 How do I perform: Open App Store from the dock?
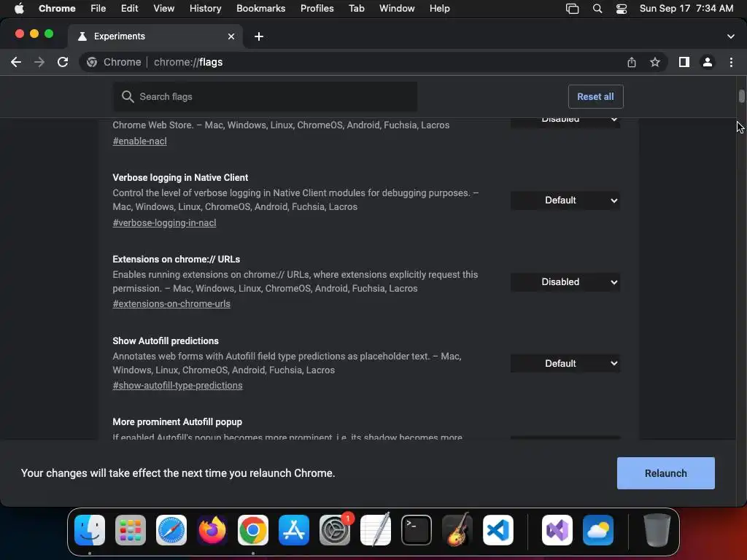294,530
